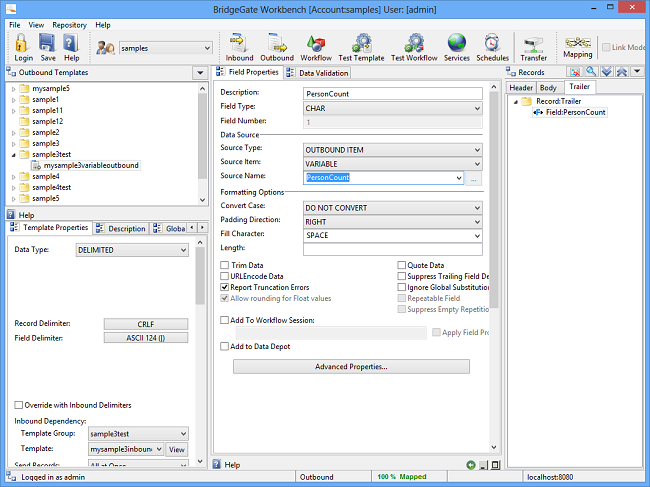Image resolution: width=650 pixels, height=487 pixels.
Task: Open the Convert Case dropdown
Action: coord(393,208)
